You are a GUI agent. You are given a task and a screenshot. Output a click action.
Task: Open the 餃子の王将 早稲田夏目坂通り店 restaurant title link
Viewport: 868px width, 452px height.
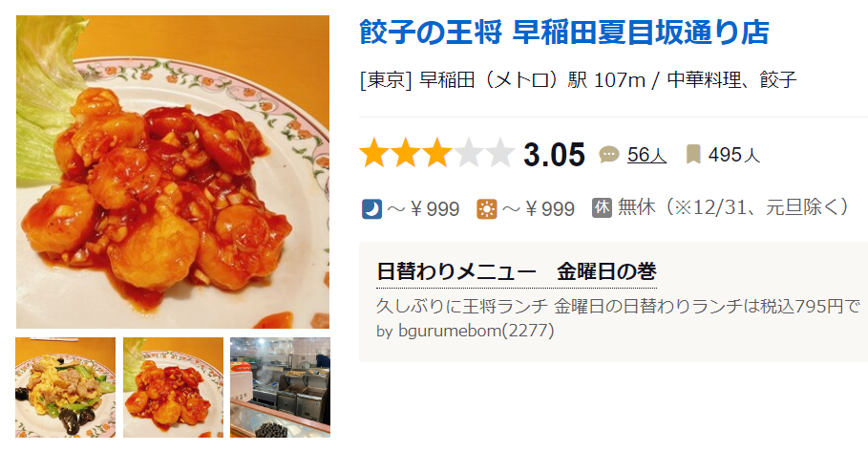pyautogui.click(x=564, y=32)
